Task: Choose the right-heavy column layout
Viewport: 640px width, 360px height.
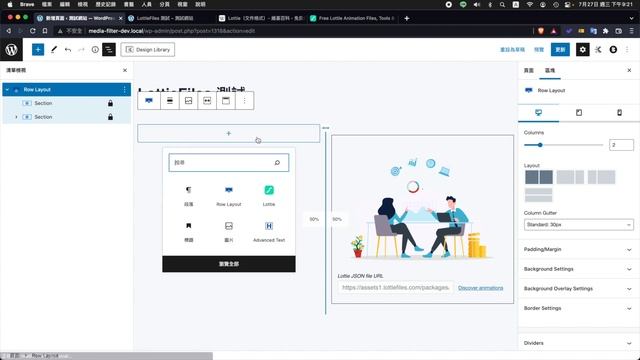Action: coord(601,177)
